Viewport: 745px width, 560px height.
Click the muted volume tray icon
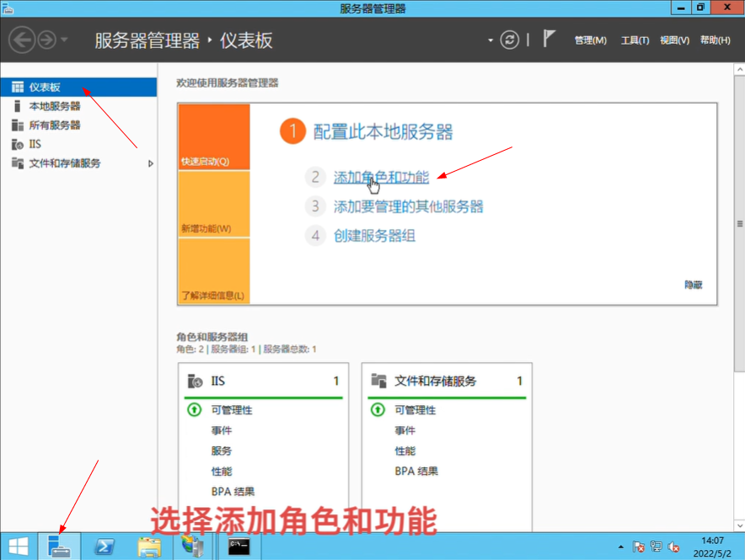click(x=673, y=547)
